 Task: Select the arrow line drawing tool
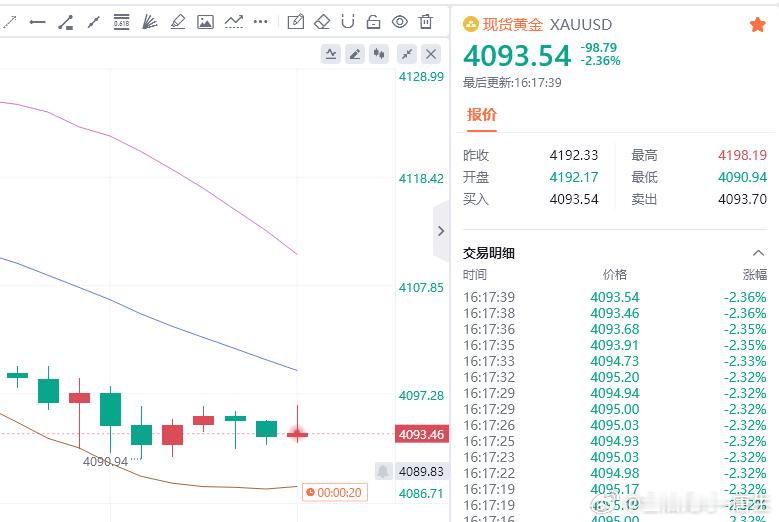(x=9, y=22)
